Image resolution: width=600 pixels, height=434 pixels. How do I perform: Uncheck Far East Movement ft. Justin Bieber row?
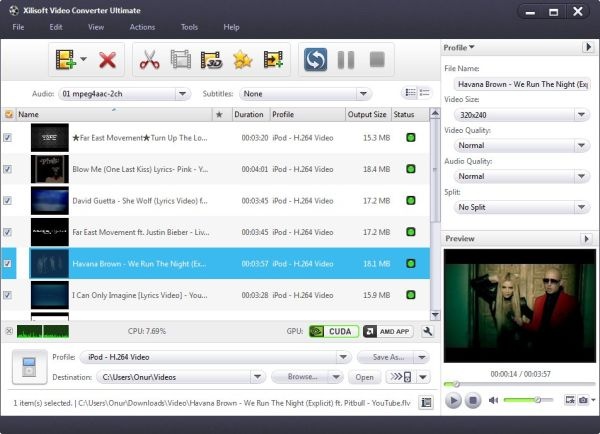(x=7, y=232)
